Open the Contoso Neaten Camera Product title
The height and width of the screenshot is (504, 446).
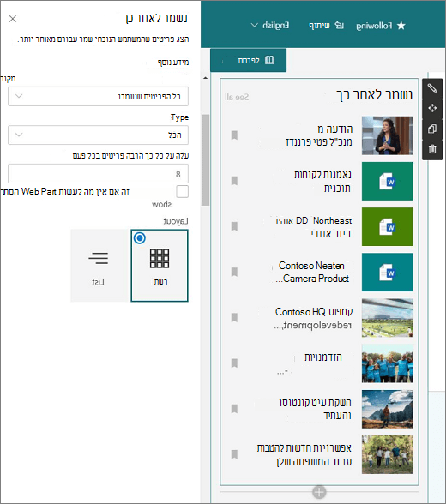(312, 272)
